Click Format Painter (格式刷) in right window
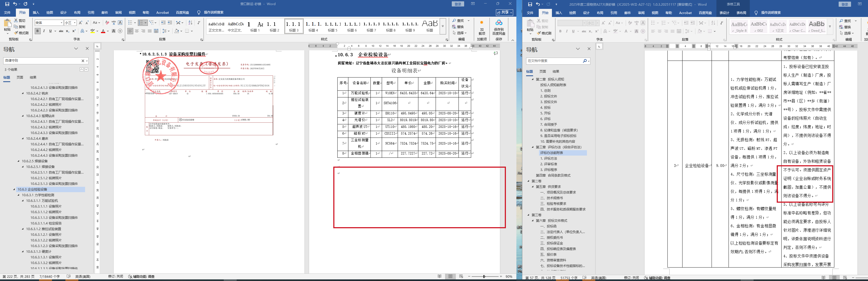 (544, 33)
